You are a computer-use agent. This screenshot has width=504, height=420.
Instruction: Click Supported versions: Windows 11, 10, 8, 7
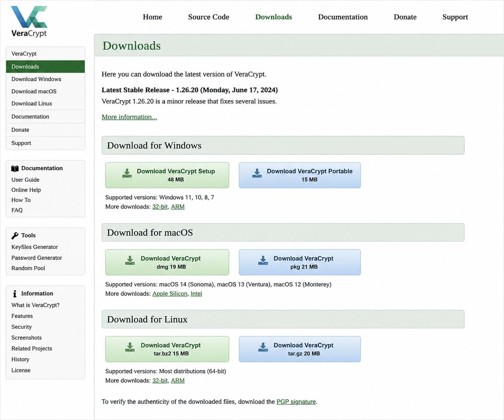click(160, 197)
